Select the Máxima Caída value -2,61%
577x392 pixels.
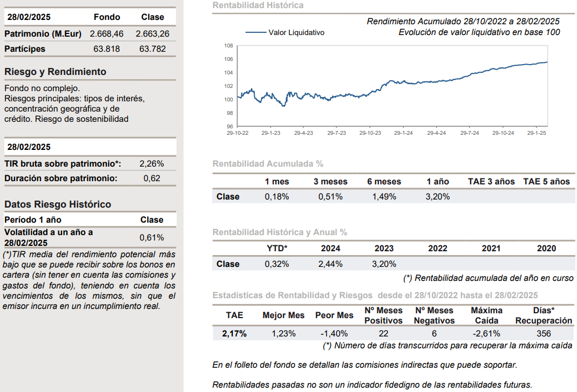point(486,334)
